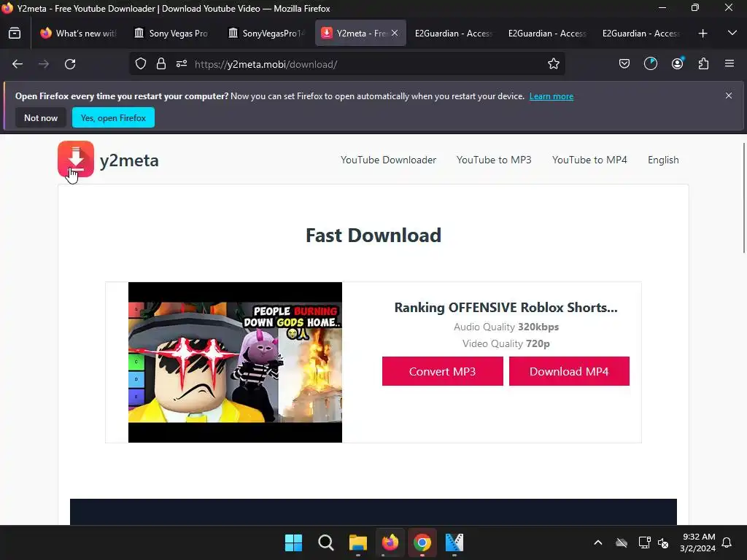View site security lock information

tap(161, 64)
